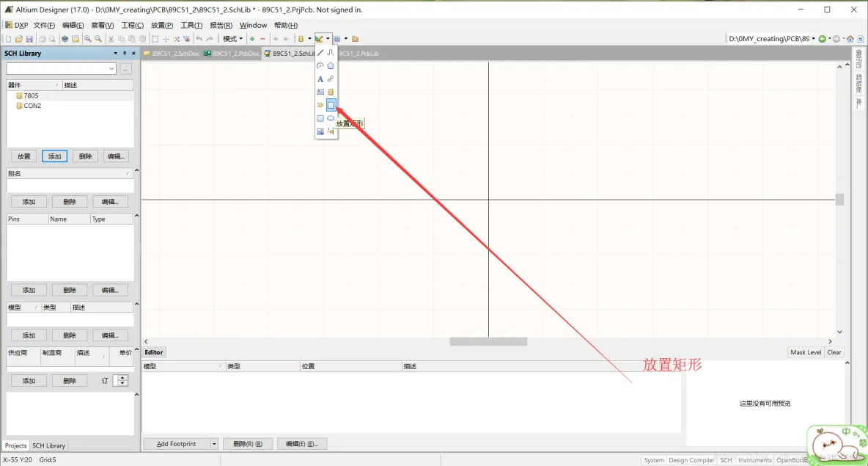Click the vertical scrollbar thumb of the canvas
The height and width of the screenshot is (466, 868).
(839, 200)
